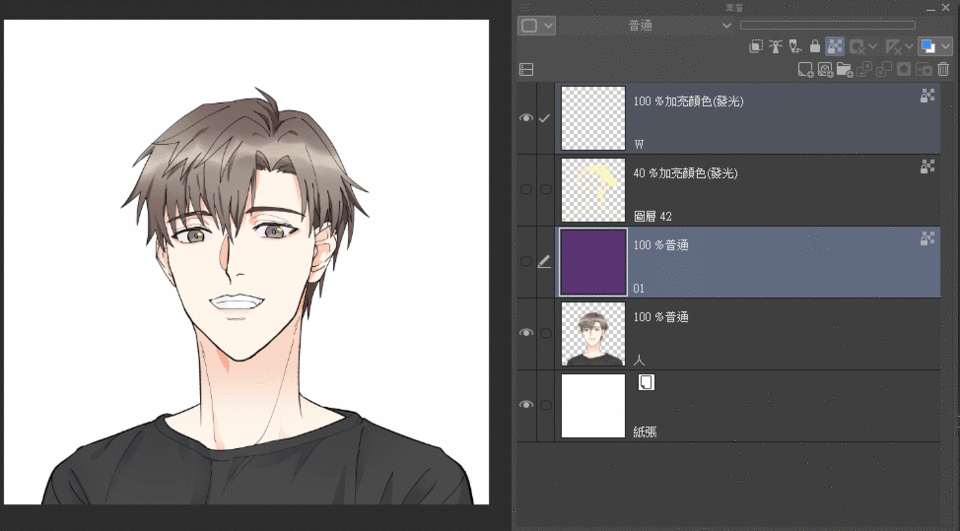Viewport: 960px width, 531px height.
Task: Open the layer panel hamburger menu
Action: point(525,7)
